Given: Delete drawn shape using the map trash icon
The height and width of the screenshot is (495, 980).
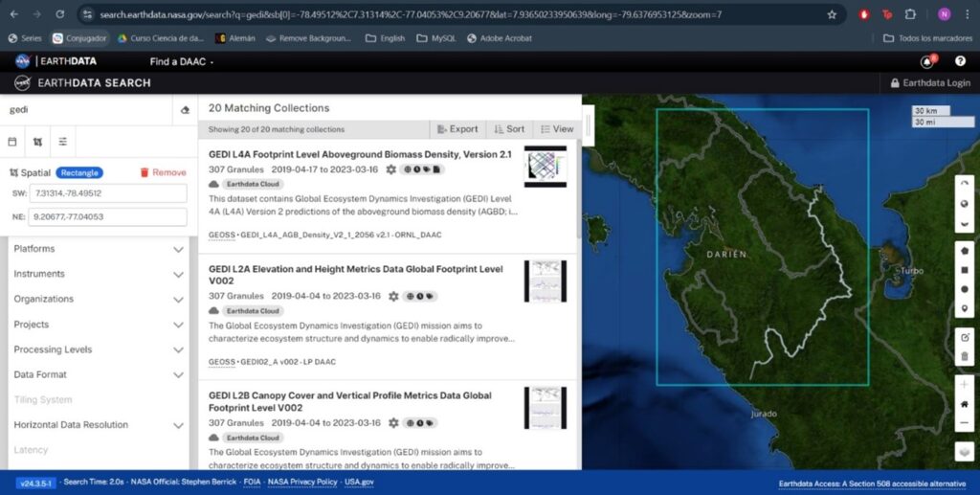Looking at the screenshot, I should (x=964, y=356).
